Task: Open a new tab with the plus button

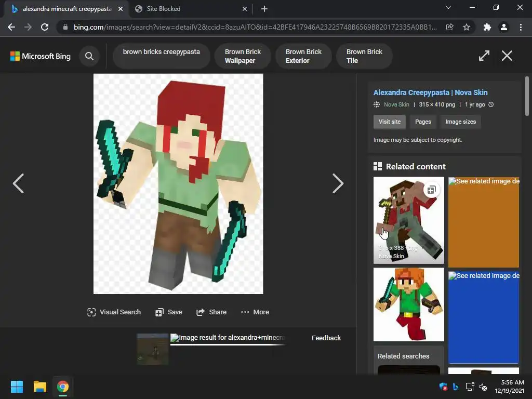Action: [264, 9]
